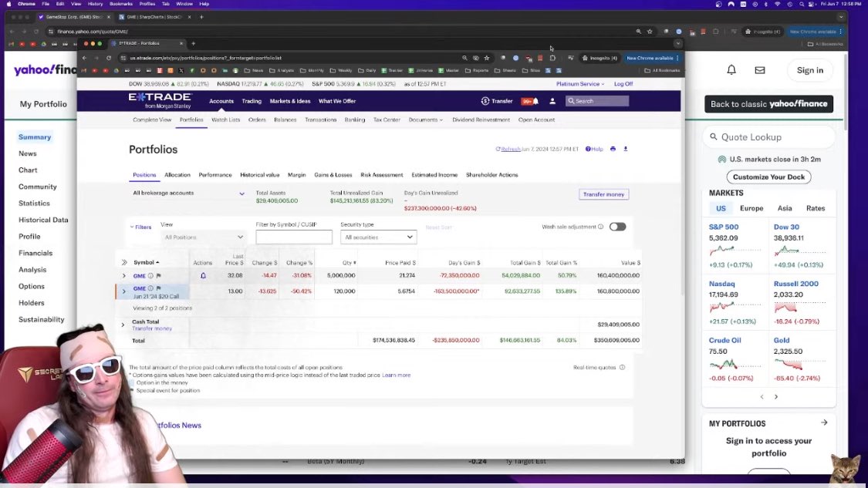This screenshot has height=488, width=868.
Task: Go back in E*TRADE browser window
Action: pos(84,58)
